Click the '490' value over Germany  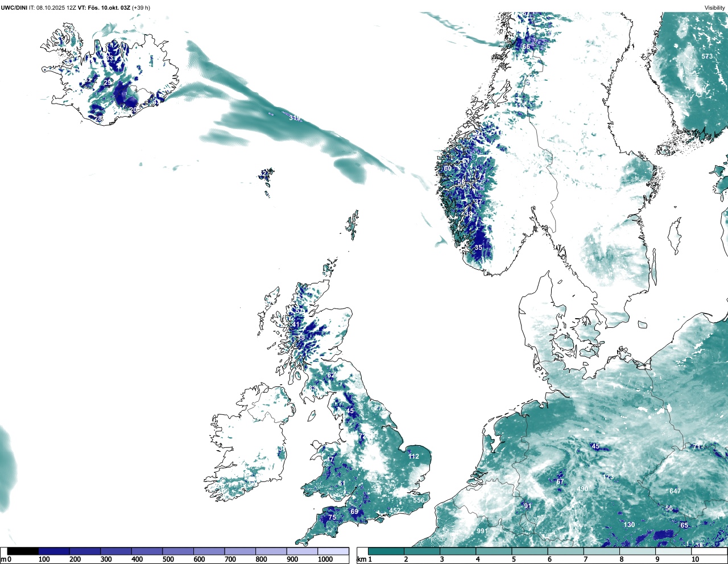pos(582,489)
